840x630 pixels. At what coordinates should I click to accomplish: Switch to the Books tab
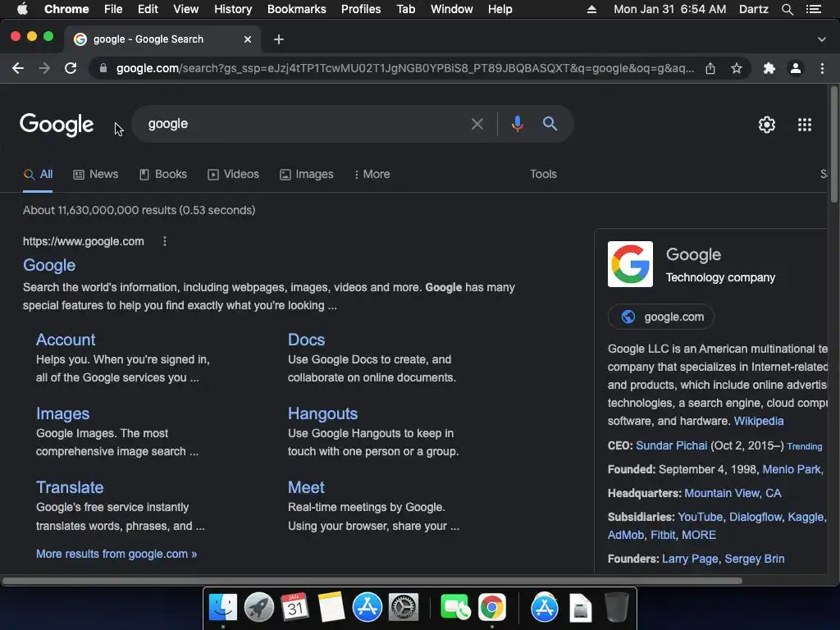tap(163, 174)
